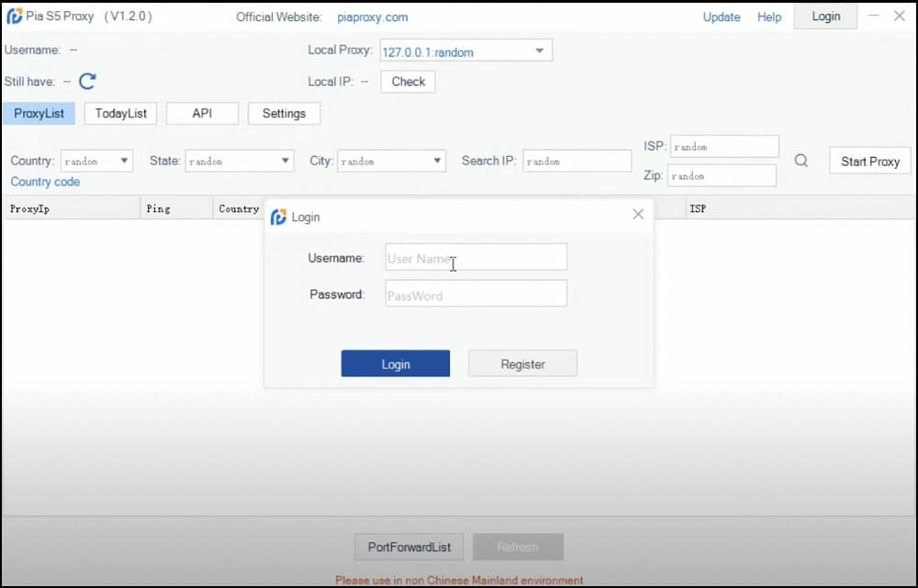Focus the Password input field

[x=476, y=294]
